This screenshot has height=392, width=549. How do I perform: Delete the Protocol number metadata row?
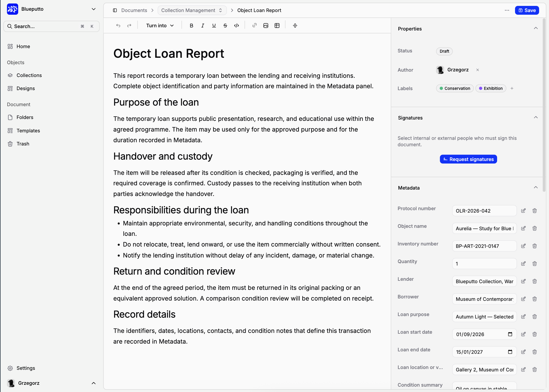coord(535,211)
